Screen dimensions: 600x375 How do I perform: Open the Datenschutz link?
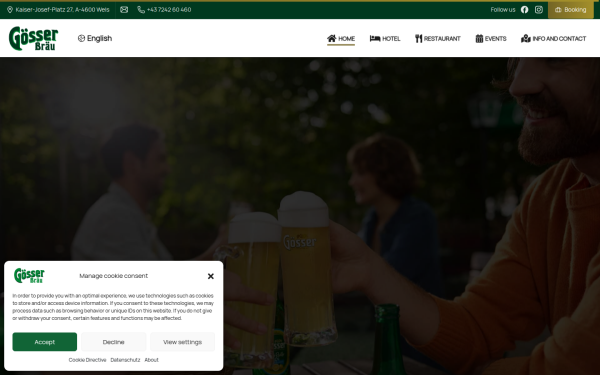pos(125,360)
